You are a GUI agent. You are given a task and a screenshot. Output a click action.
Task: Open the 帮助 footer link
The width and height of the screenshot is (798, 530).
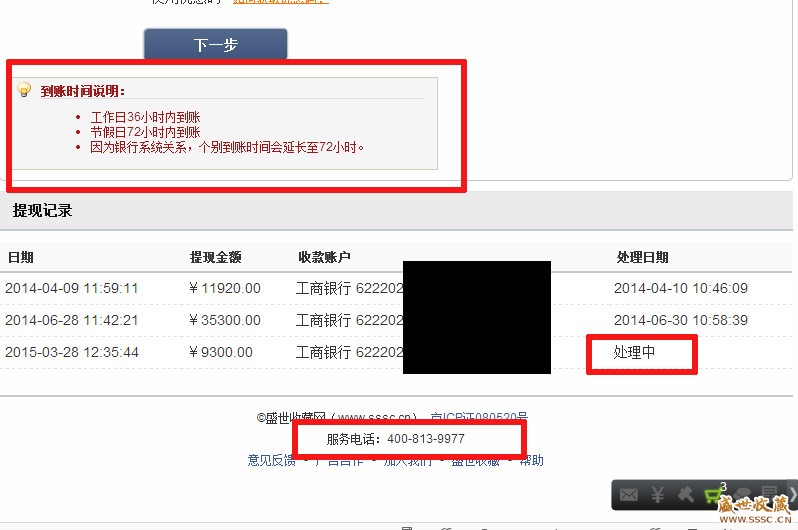click(x=531, y=460)
